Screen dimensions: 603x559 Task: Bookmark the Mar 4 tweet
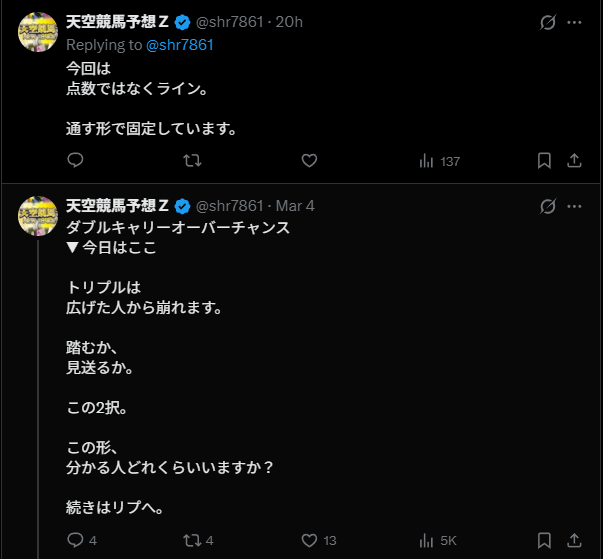(545, 540)
